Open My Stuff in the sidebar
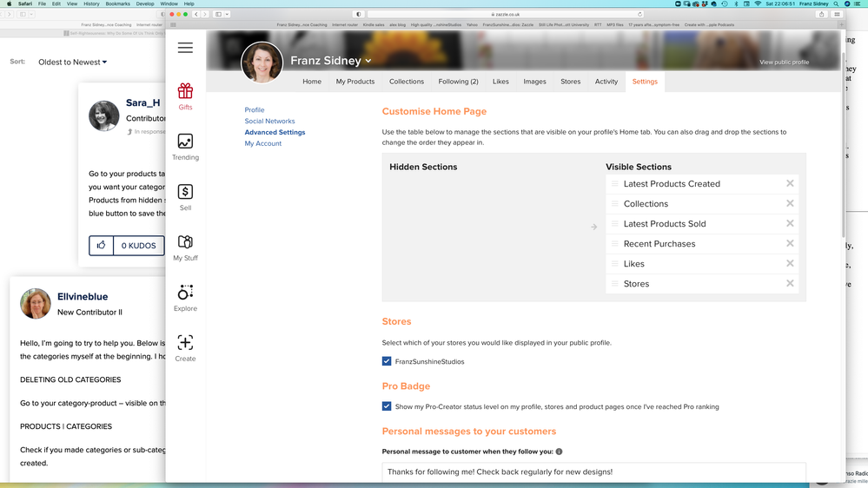The width and height of the screenshot is (868, 488). point(185,247)
